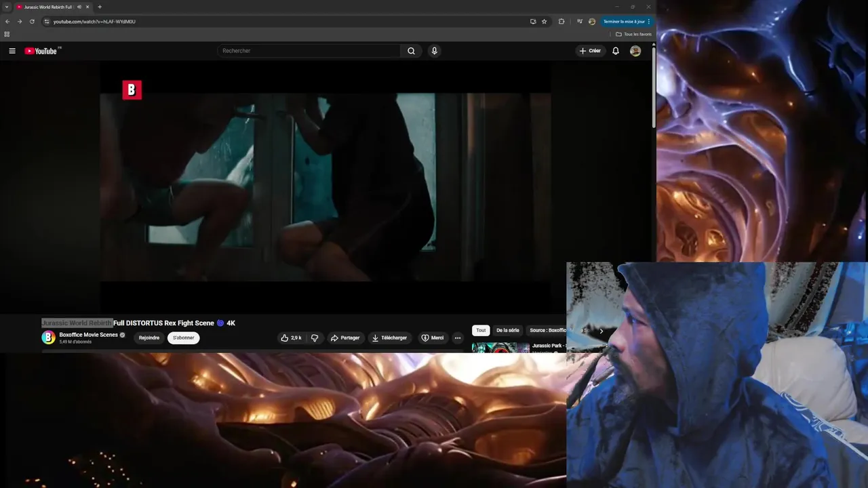Click the S'abonner subscribe button
Screen dimensions: 868x488
click(x=183, y=338)
